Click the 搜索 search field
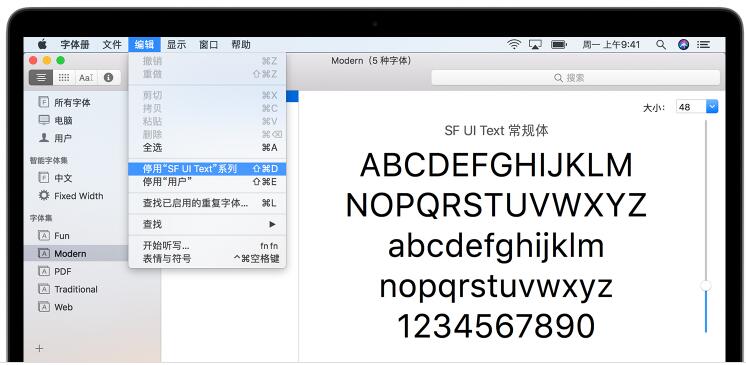746x365 pixels. pyautogui.click(x=576, y=78)
